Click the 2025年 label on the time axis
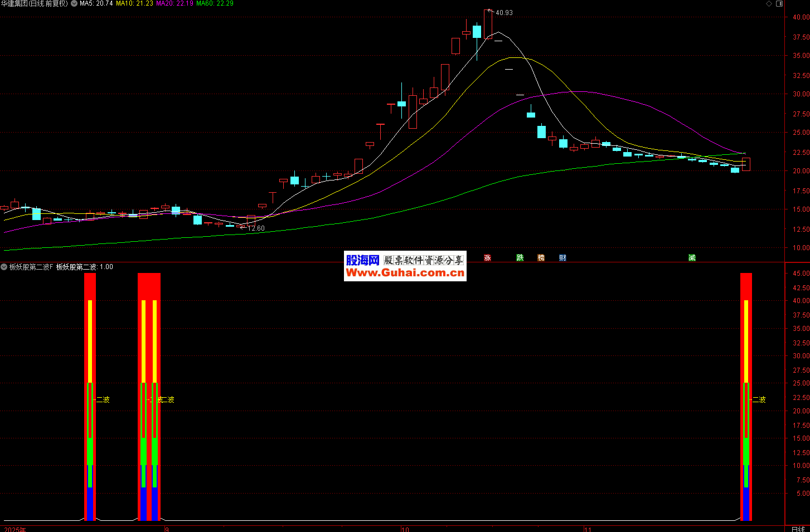The width and height of the screenshot is (810, 532). [15, 529]
